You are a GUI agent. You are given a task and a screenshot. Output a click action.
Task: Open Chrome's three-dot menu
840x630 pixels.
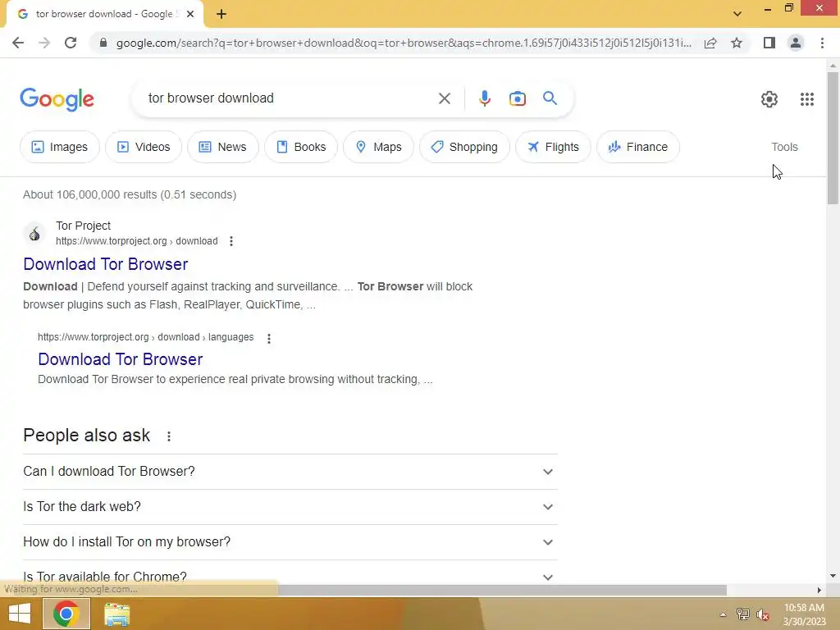point(822,43)
